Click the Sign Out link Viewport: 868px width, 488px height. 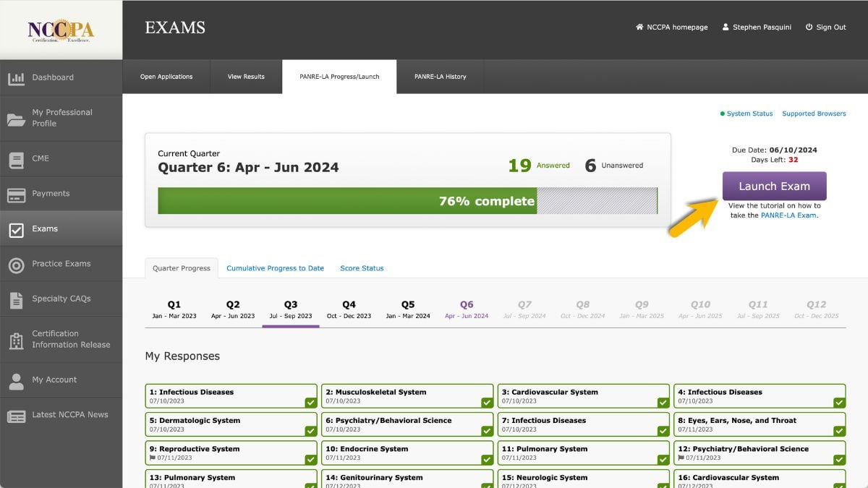click(x=831, y=27)
